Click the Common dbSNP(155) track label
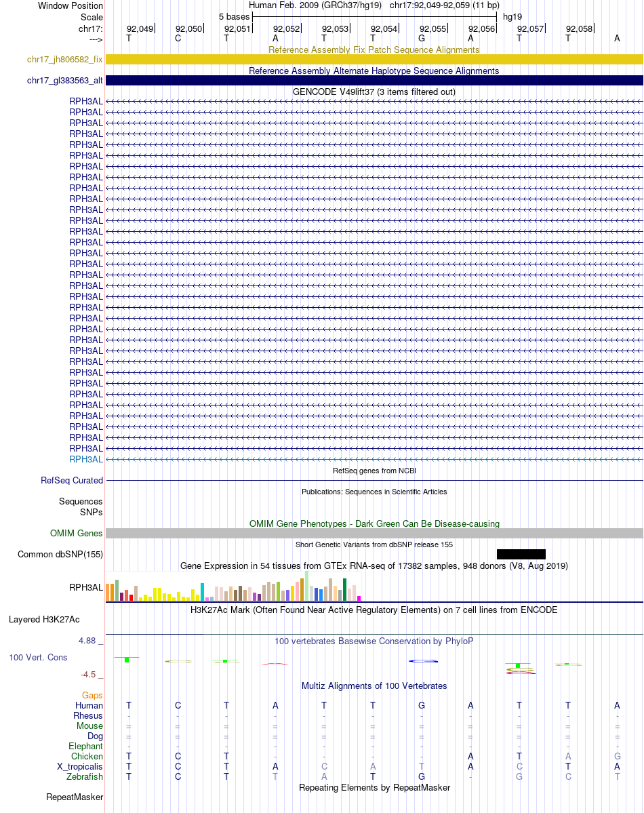644x813 pixels. [x=60, y=554]
